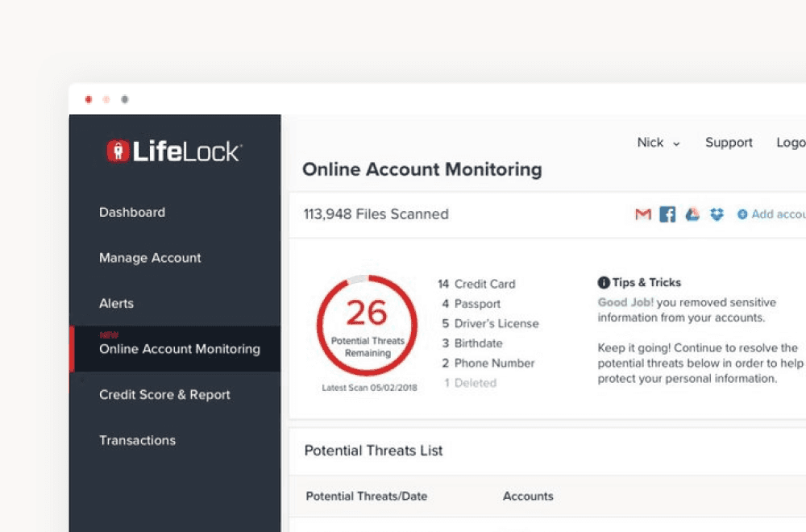Select the 1 Deleted row
806x532 pixels.
click(x=471, y=383)
